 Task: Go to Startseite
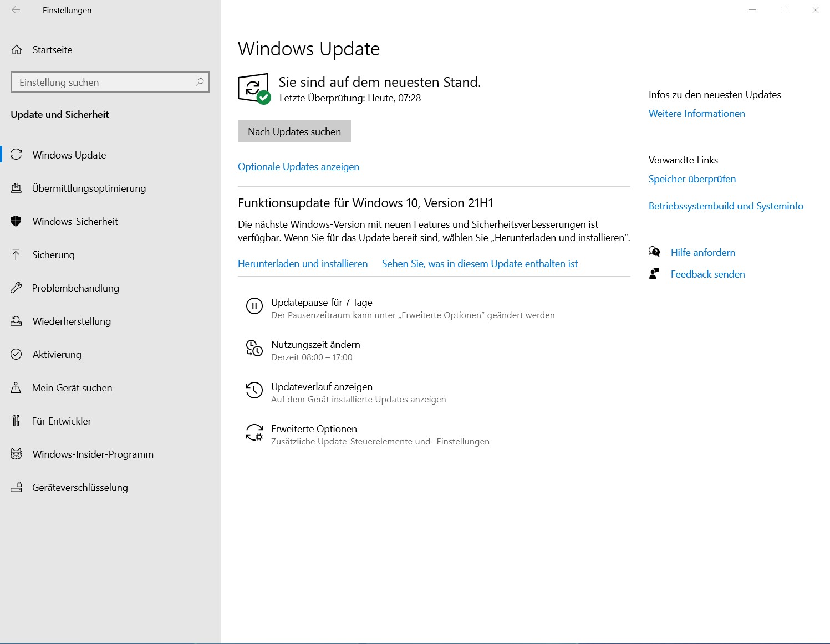pyautogui.click(x=110, y=50)
